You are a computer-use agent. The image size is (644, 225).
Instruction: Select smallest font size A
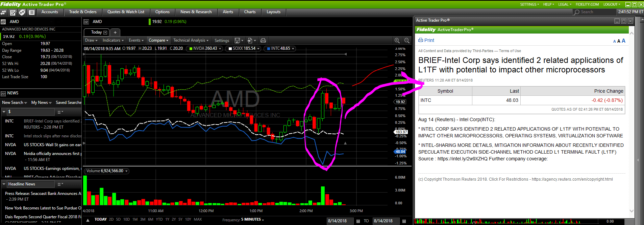coord(615,41)
